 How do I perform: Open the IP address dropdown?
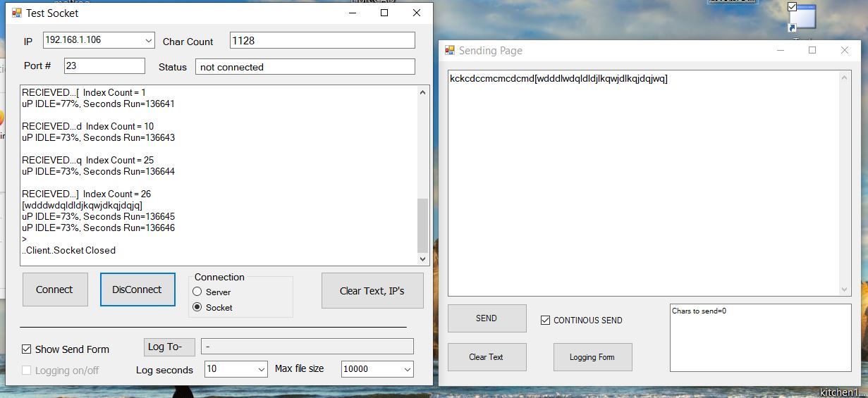[x=148, y=41]
